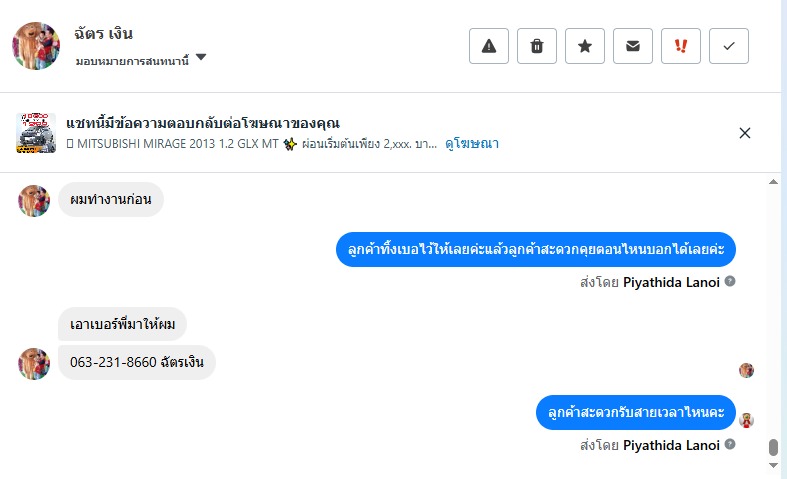Close the ad reply banner
Screen dimensions: 787x479
click(745, 133)
